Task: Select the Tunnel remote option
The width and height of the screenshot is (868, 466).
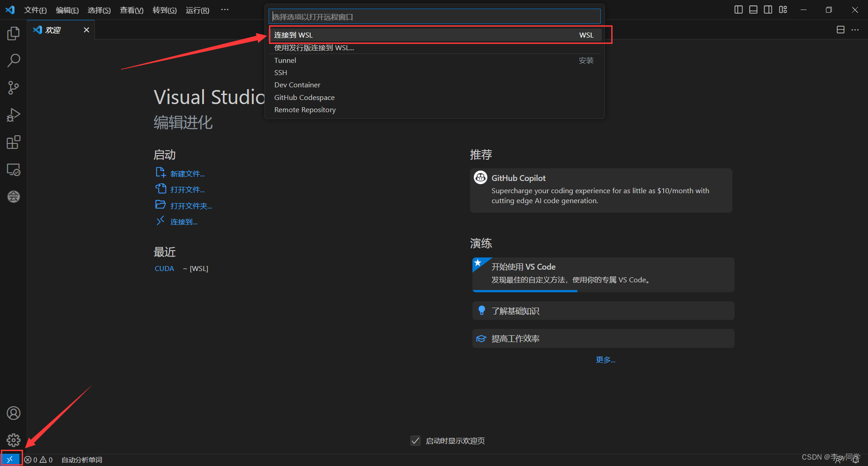Action: [434, 60]
